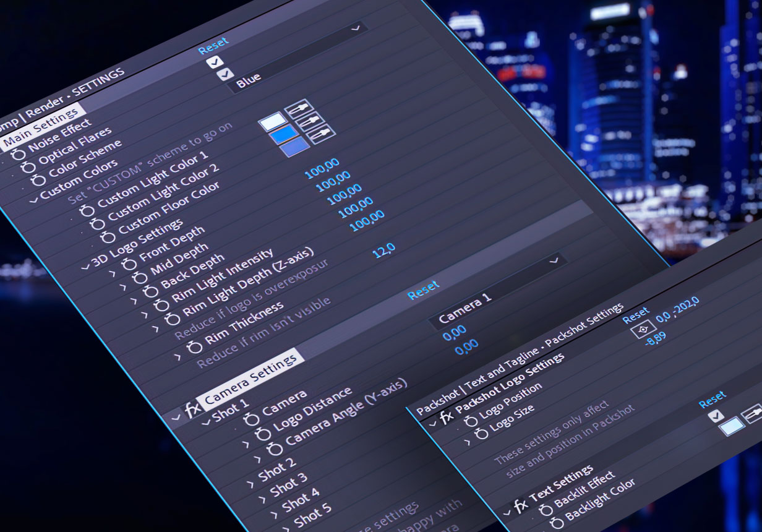Enable the Front Depth stopwatch keyframing
This screenshot has height=532, width=762.
click(x=130, y=264)
